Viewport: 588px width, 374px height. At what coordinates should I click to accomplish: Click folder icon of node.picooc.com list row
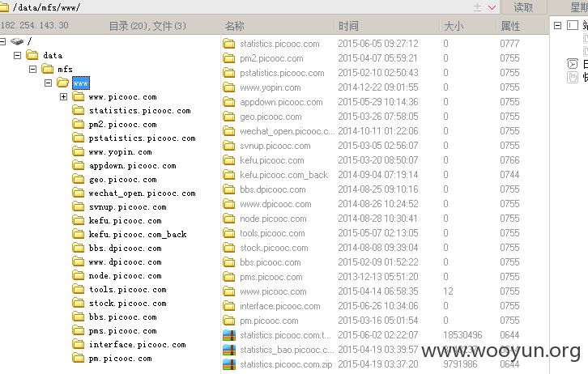(228, 219)
